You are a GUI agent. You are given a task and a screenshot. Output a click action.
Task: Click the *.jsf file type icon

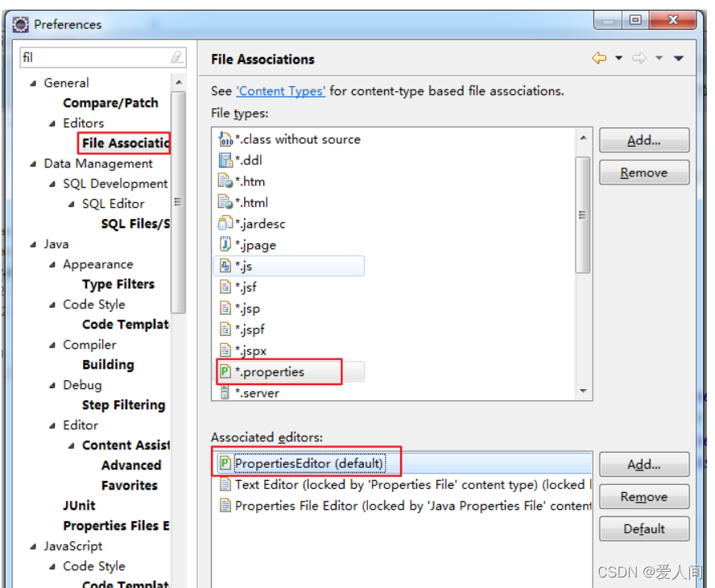point(225,287)
